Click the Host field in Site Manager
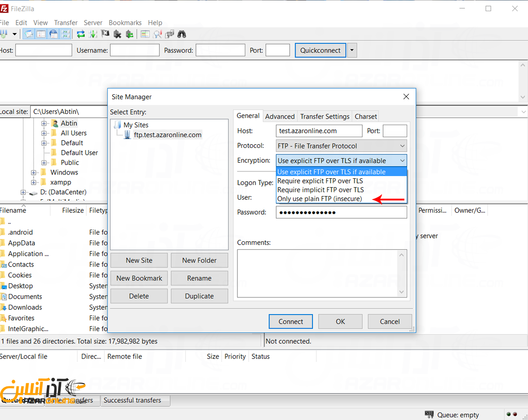528x420 pixels. point(319,131)
